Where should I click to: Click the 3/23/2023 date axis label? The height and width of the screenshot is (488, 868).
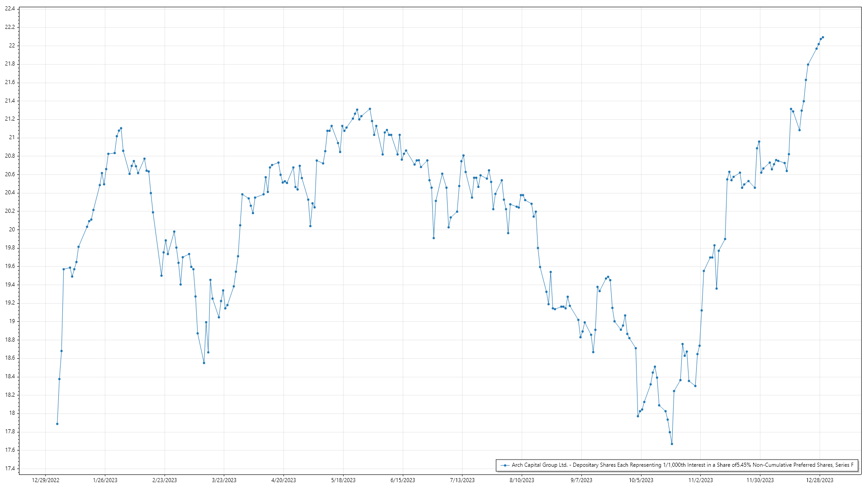coord(224,480)
